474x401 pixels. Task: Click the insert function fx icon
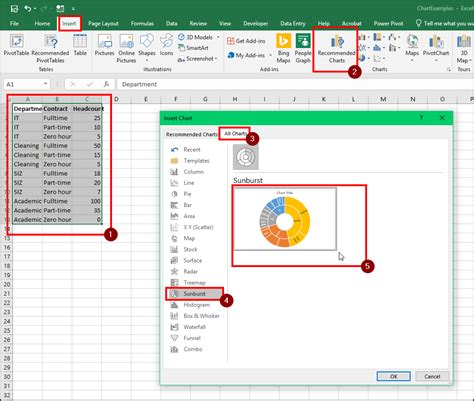(x=106, y=84)
